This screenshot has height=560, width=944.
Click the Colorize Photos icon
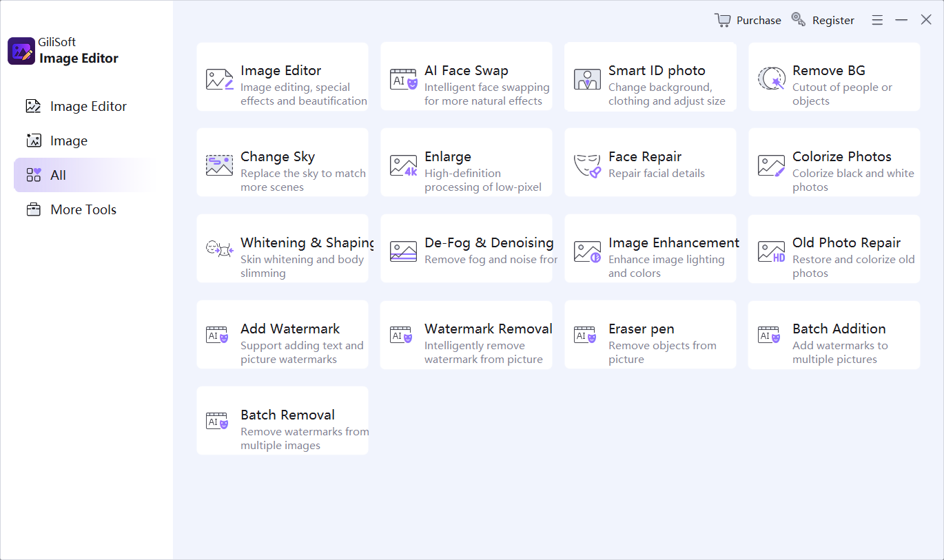click(771, 165)
